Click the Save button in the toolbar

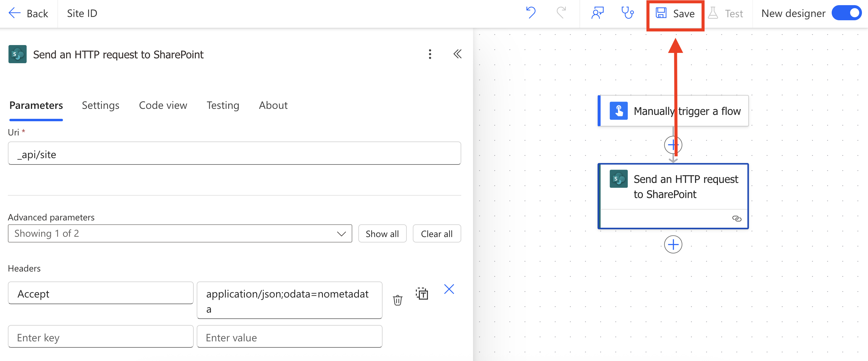click(675, 14)
